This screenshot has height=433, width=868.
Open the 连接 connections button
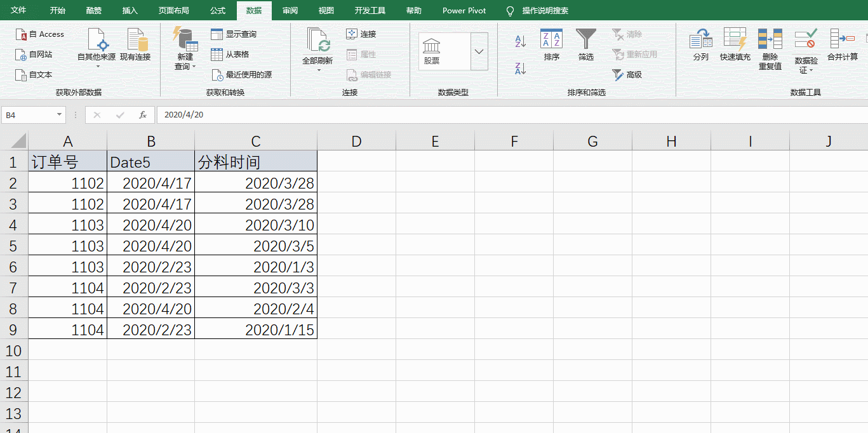tap(361, 34)
